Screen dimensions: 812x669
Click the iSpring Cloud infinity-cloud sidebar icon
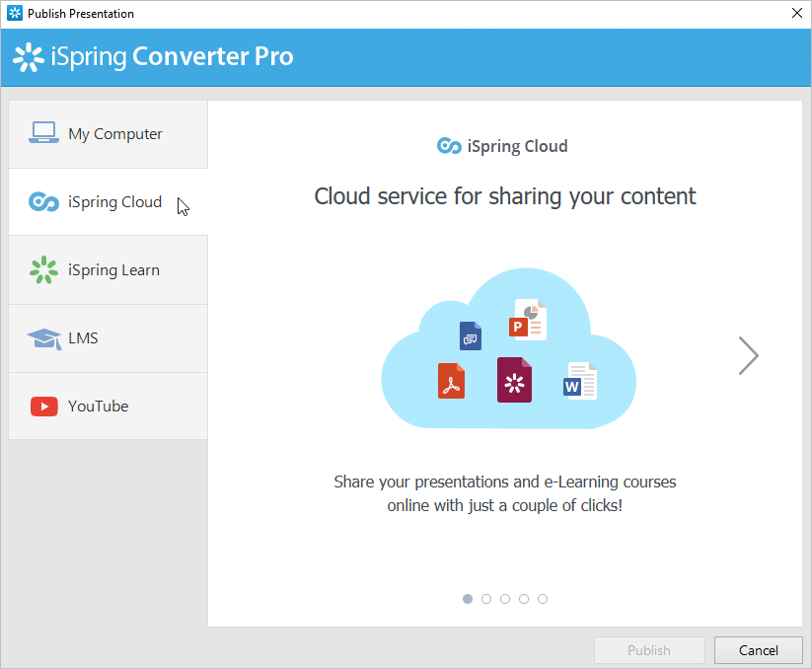(x=43, y=202)
